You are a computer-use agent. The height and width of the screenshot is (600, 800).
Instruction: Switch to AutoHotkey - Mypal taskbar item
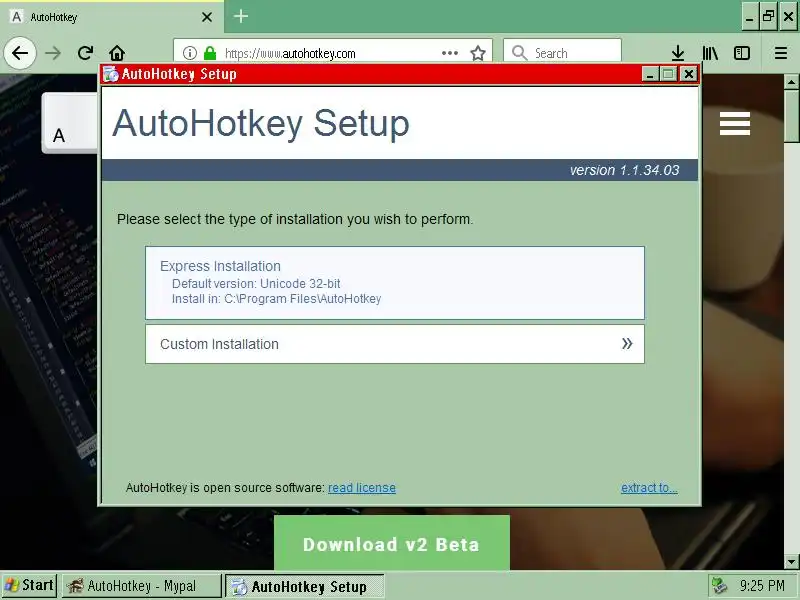(142, 586)
